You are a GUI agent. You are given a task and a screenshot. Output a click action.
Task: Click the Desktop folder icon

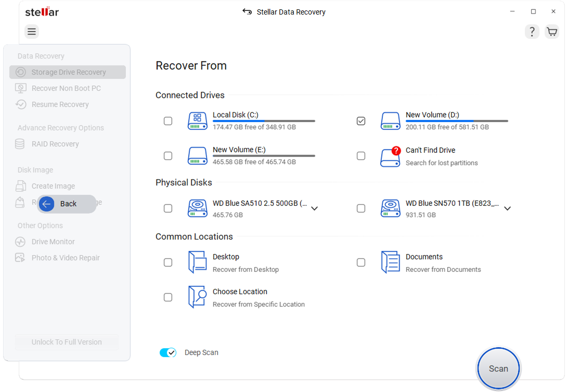198,262
